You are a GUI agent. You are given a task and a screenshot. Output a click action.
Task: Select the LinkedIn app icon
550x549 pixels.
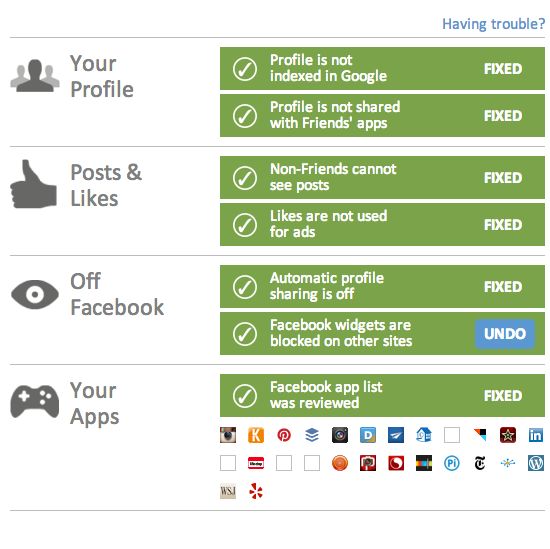pyautogui.click(x=536, y=435)
